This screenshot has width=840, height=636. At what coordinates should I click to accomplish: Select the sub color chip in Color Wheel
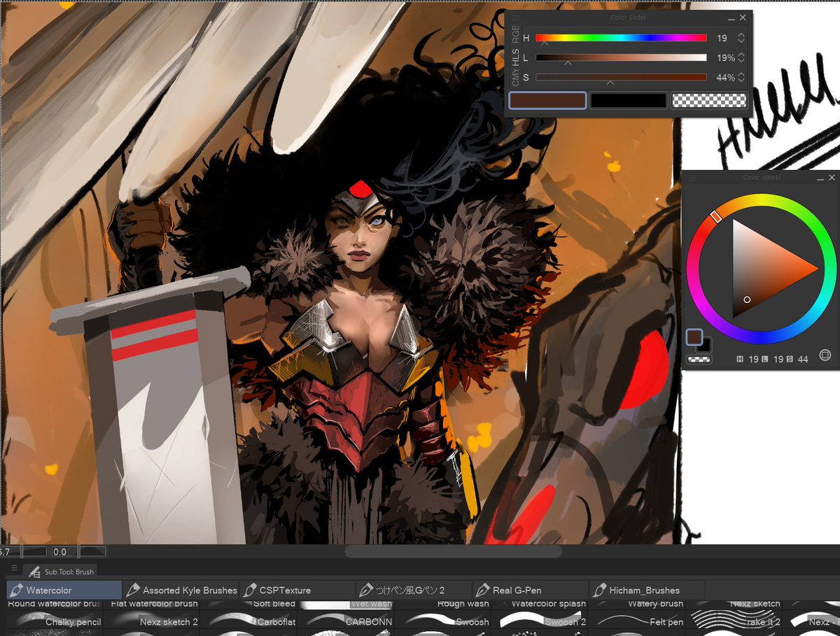pyautogui.click(x=706, y=346)
